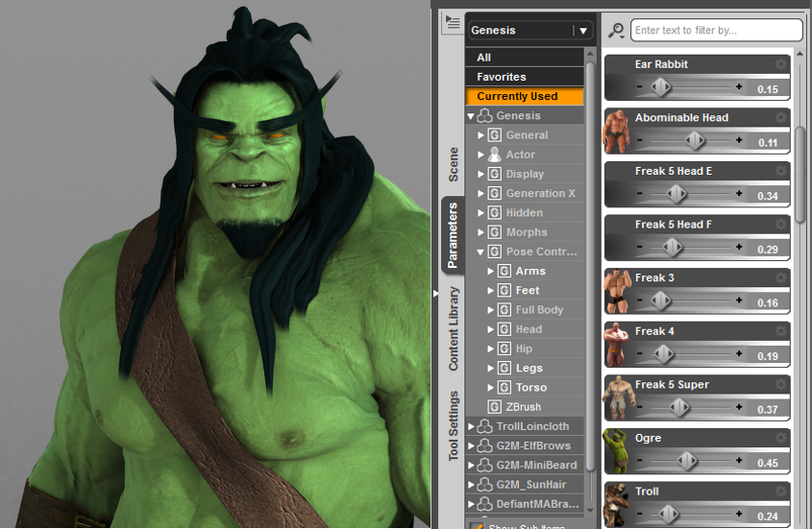Collapse the Genesis tree node
The width and height of the screenshot is (812, 529).
(471, 116)
